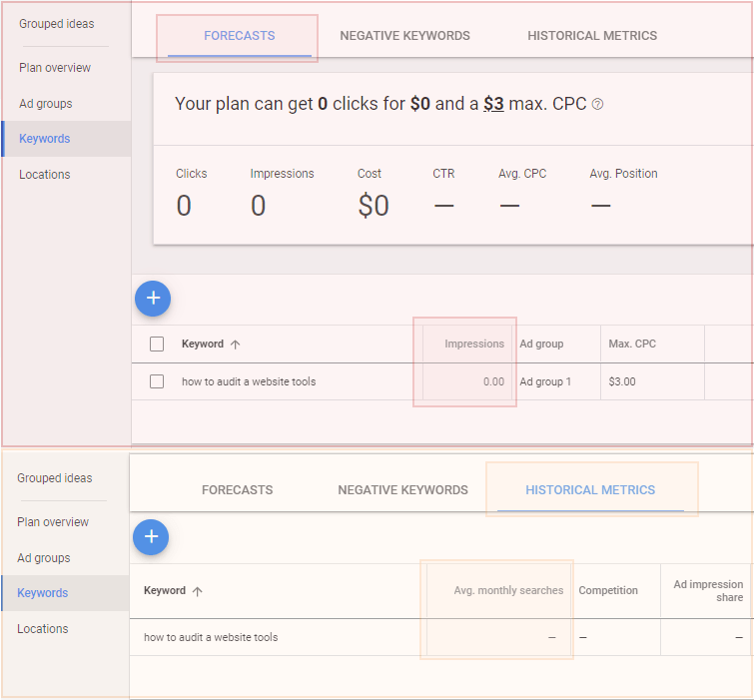Open Ad groups in lower sidebar
Image resolution: width=754 pixels, height=700 pixels.
point(44,558)
